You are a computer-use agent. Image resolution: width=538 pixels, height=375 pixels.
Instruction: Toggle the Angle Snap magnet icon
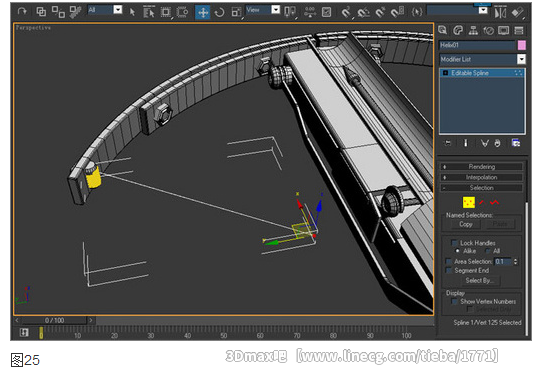[363, 12]
